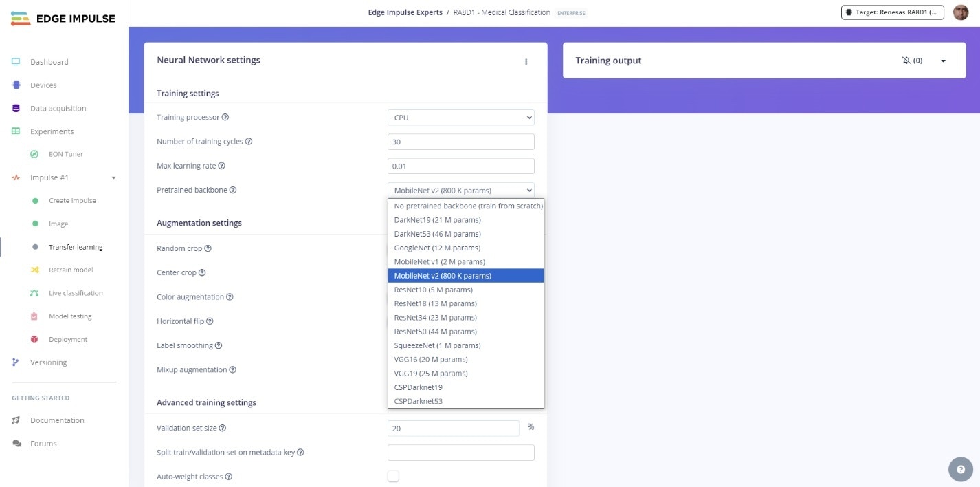Image resolution: width=980 pixels, height=487 pixels.
Task: Click the EON Tuner compass icon
Action: coord(34,154)
